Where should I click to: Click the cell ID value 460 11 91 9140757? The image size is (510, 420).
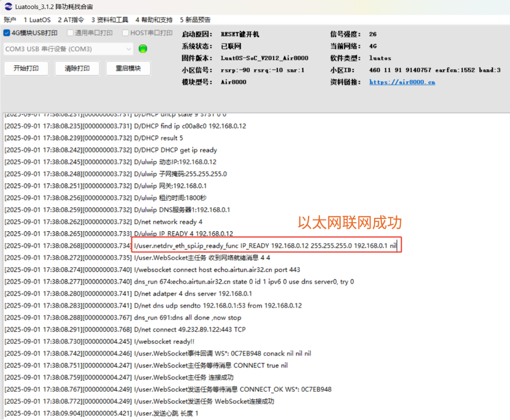(x=400, y=70)
